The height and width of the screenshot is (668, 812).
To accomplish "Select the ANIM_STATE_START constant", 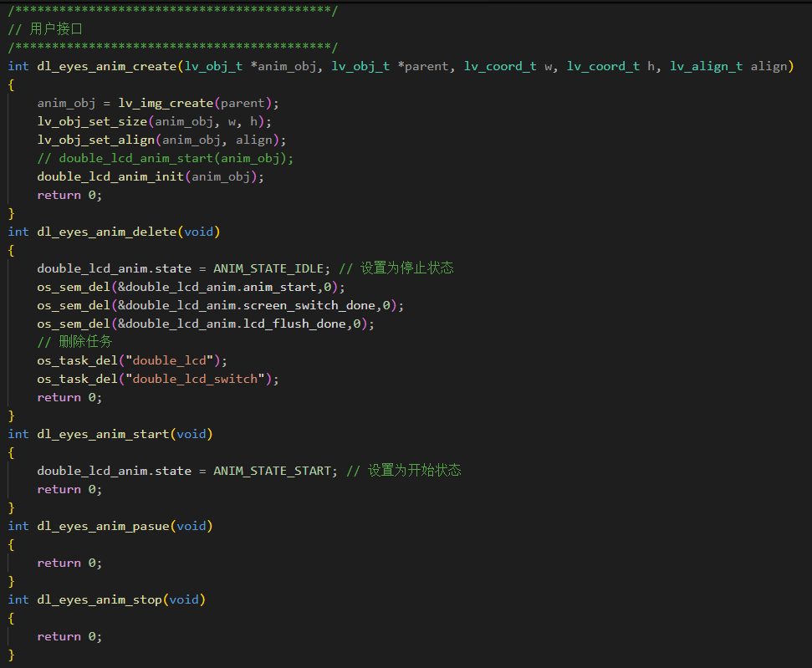I will click(273, 471).
